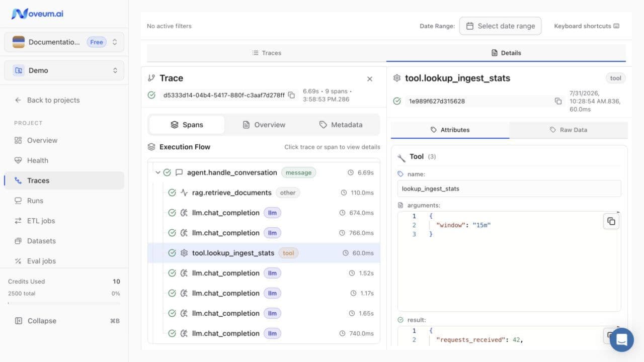
Task: Select the Spans tab
Action: tap(187, 125)
